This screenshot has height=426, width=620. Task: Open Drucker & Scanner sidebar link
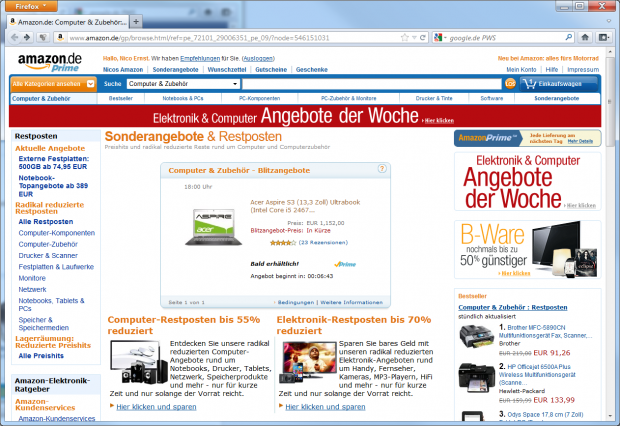point(48,256)
